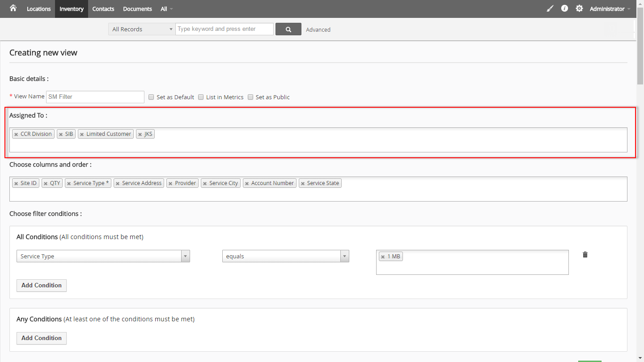The image size is (644, 362).
Task: Remove Account Number column tag
Action: click(247, 183)
